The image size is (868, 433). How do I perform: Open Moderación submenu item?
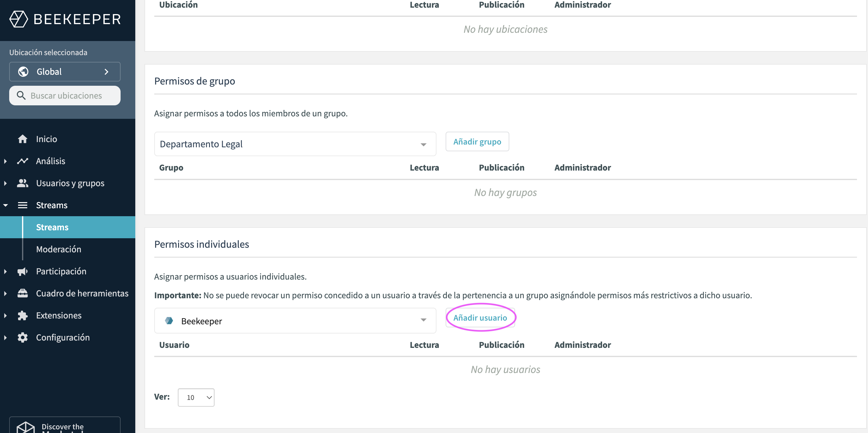click(x=59, y=249)
